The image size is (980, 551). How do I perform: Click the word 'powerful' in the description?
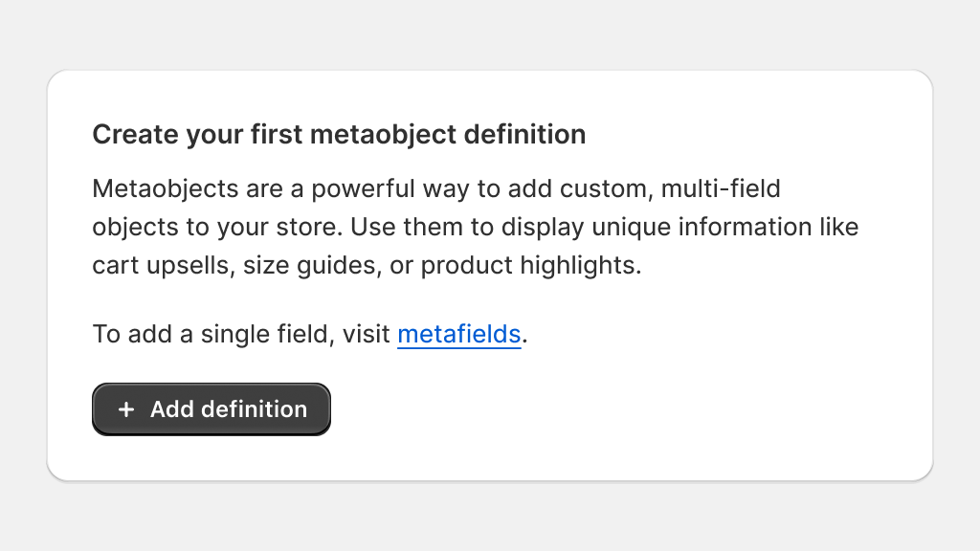[x=363, y=188]
